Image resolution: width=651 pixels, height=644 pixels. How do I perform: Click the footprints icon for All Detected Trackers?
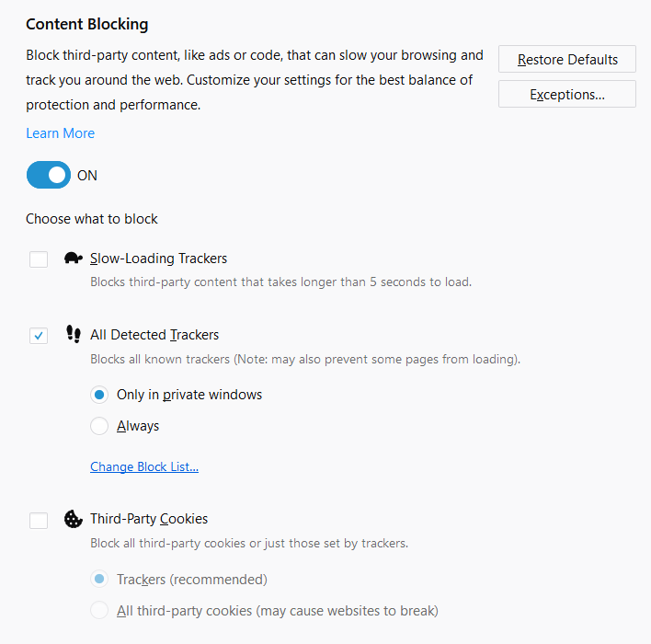74,334
